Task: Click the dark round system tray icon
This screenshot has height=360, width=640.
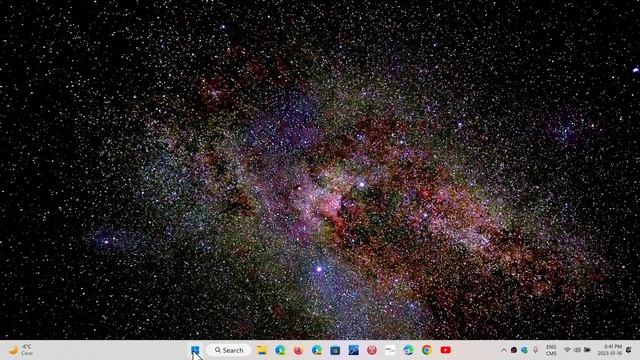Action: click(514, 350)
